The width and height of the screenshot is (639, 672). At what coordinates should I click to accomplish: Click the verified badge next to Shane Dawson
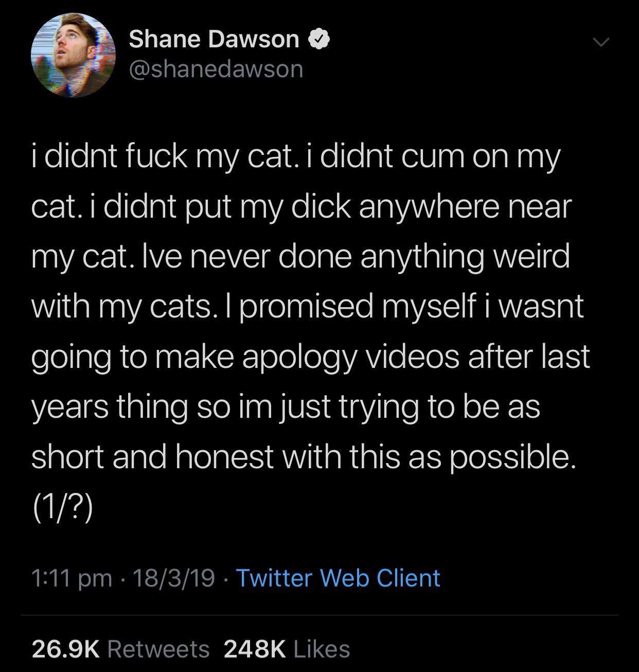coord(319,39)
